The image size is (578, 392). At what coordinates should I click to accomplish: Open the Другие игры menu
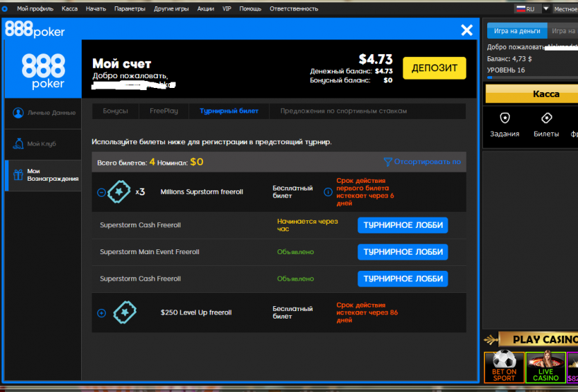click(171, 9)
